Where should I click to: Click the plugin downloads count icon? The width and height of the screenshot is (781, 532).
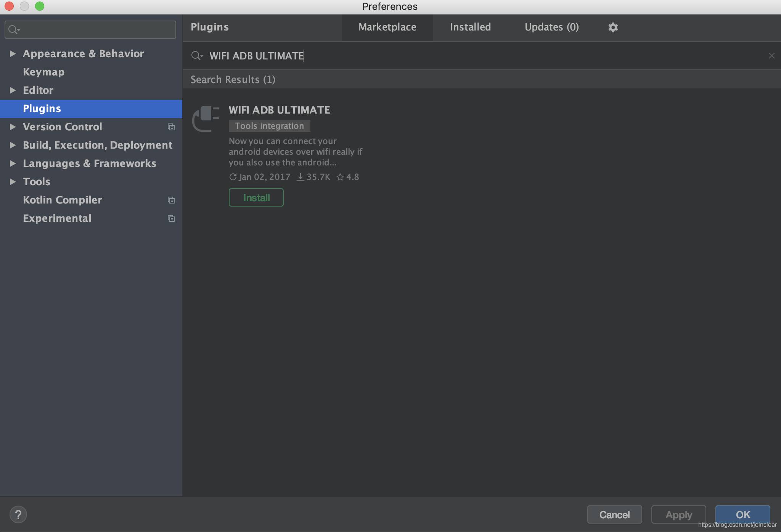301,177
